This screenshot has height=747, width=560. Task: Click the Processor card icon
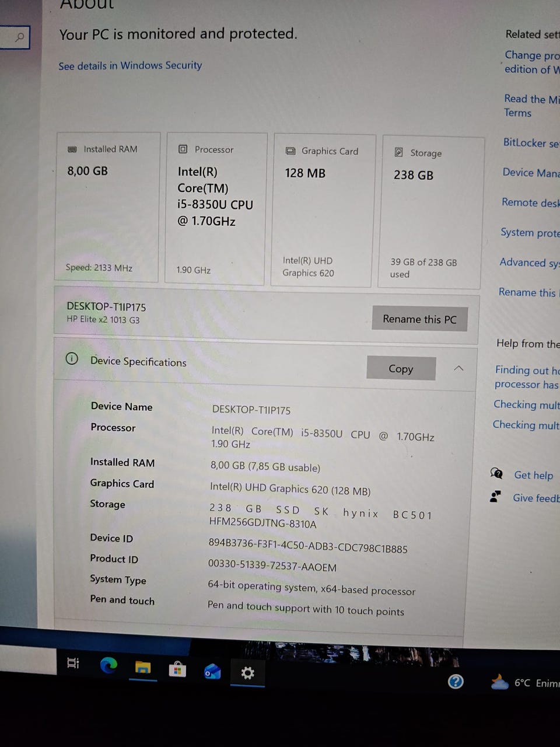click(x=183, y=149)
